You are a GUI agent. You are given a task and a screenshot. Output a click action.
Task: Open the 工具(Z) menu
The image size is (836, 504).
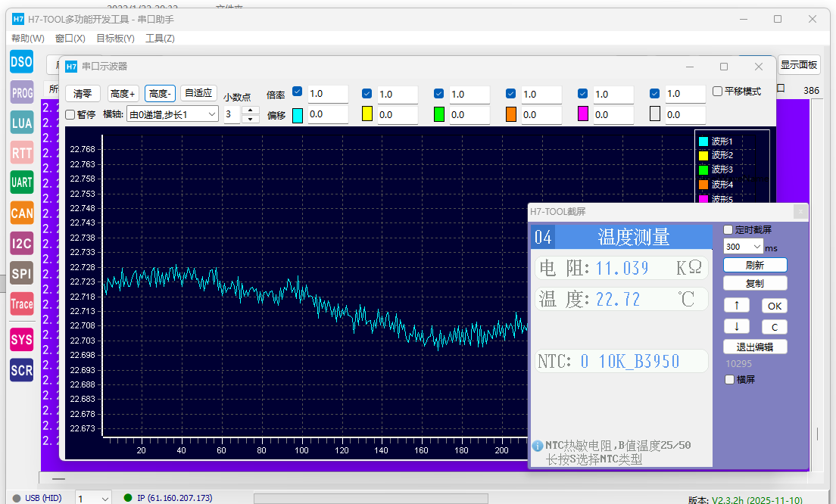tap(160, 39)
